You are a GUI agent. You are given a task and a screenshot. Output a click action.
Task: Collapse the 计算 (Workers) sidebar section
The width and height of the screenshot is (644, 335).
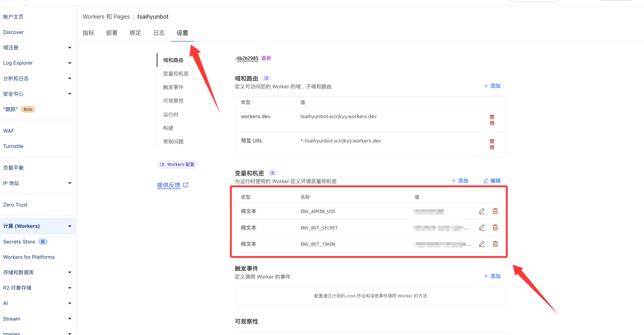[x=69, y=226]
